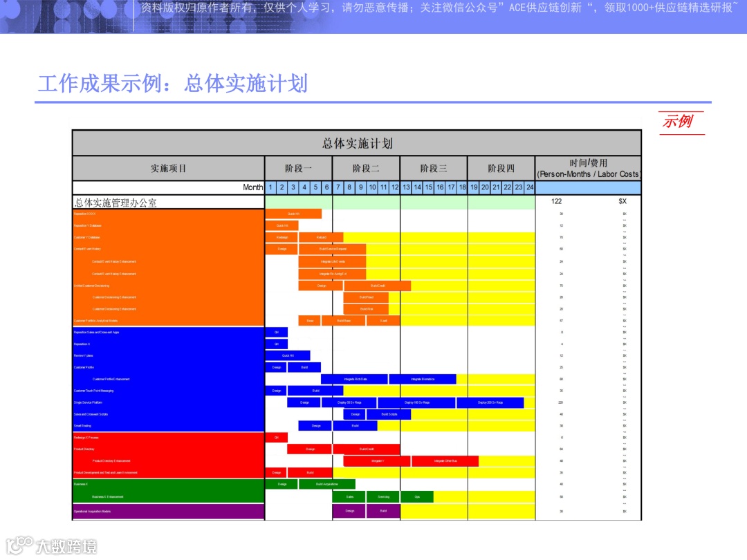Click the green Ops bar
747x560 pixels.
pos(417,496)
